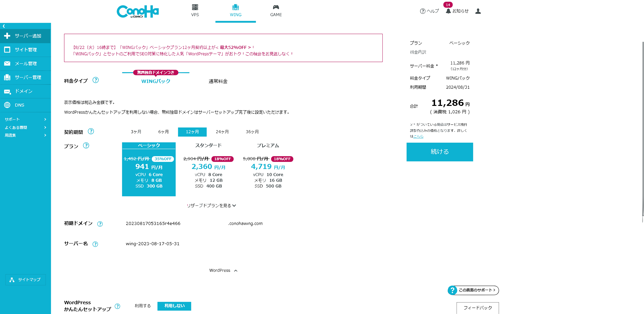Click the 14 notification count badge
The height and width of the screenshot is (314, 644).
tap(448, 5)
